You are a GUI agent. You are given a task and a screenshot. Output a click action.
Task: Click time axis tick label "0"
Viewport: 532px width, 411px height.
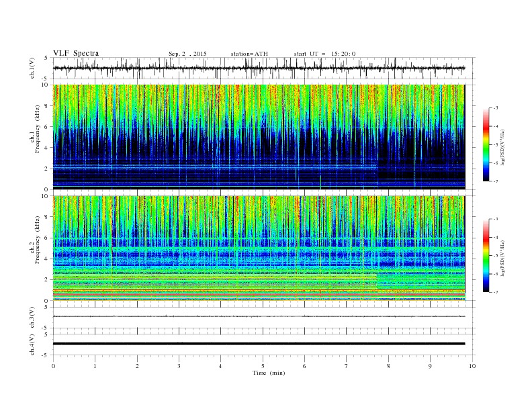click(53, 366)
